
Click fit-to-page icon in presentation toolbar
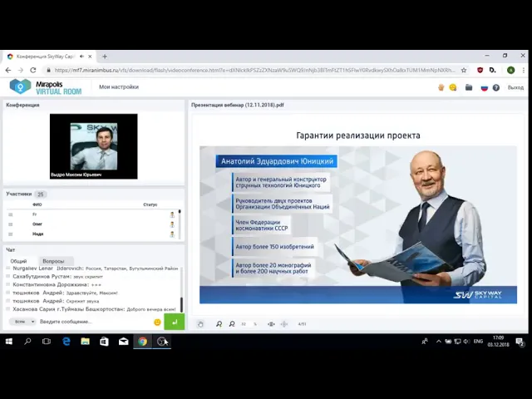(x=284, y=324)
